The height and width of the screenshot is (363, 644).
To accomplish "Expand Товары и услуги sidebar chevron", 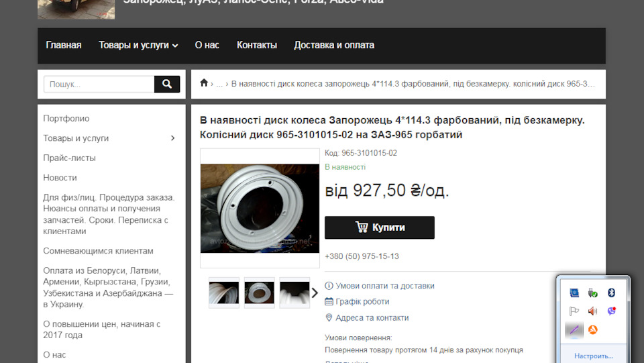I will click(x=173, y=138).
